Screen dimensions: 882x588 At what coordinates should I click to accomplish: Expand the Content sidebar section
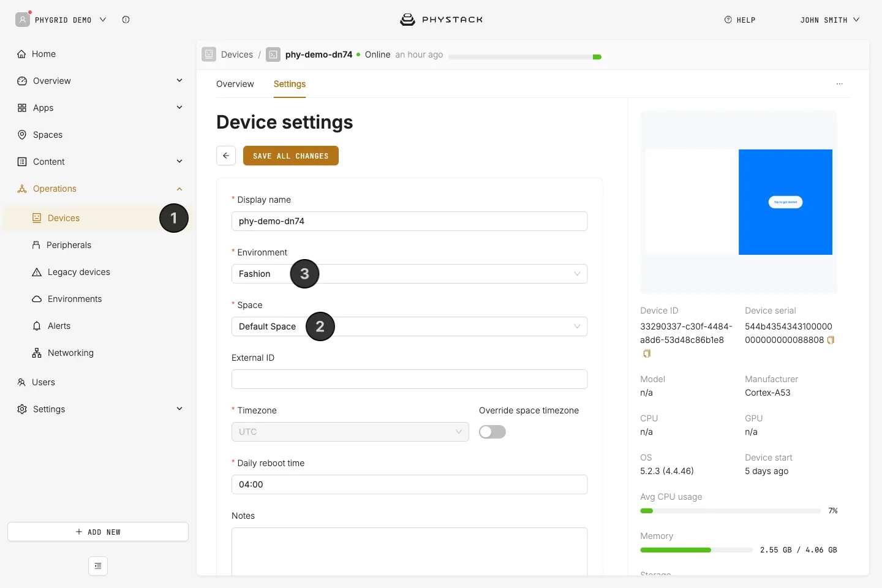pyautogui.click(x=179, y=162)
